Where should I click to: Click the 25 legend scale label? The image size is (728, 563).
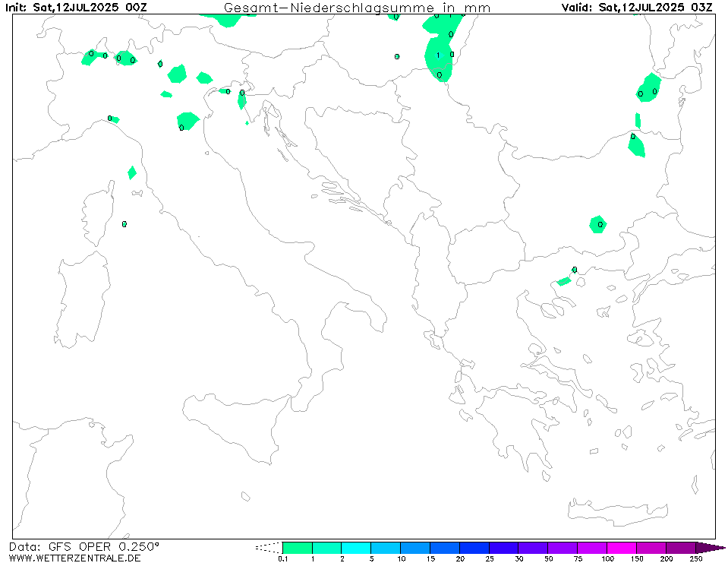click(490, 558)
